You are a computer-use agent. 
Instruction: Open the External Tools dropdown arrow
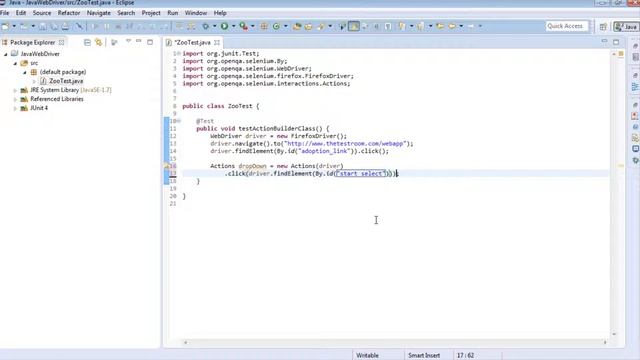(253, 26)
